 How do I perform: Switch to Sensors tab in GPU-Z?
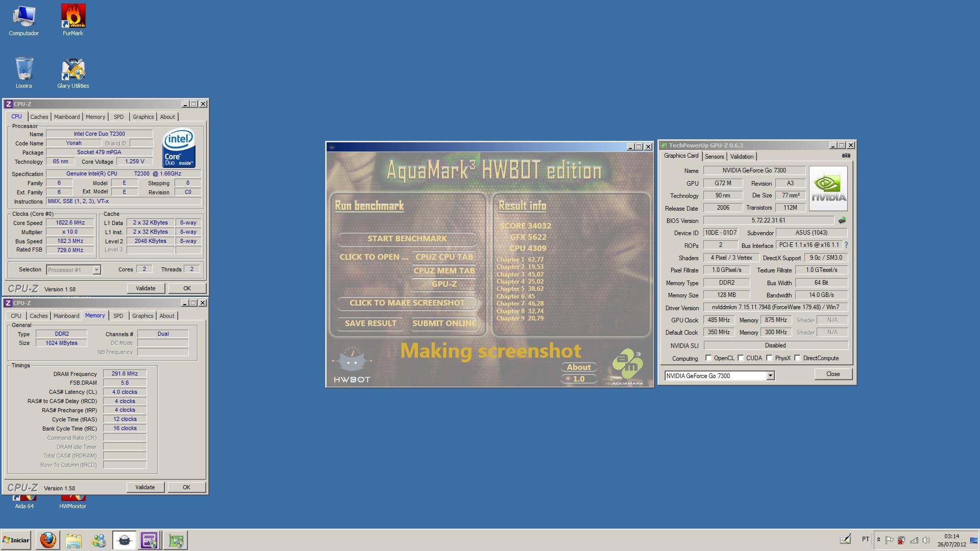pyautogui.click(x=714, y=157)
